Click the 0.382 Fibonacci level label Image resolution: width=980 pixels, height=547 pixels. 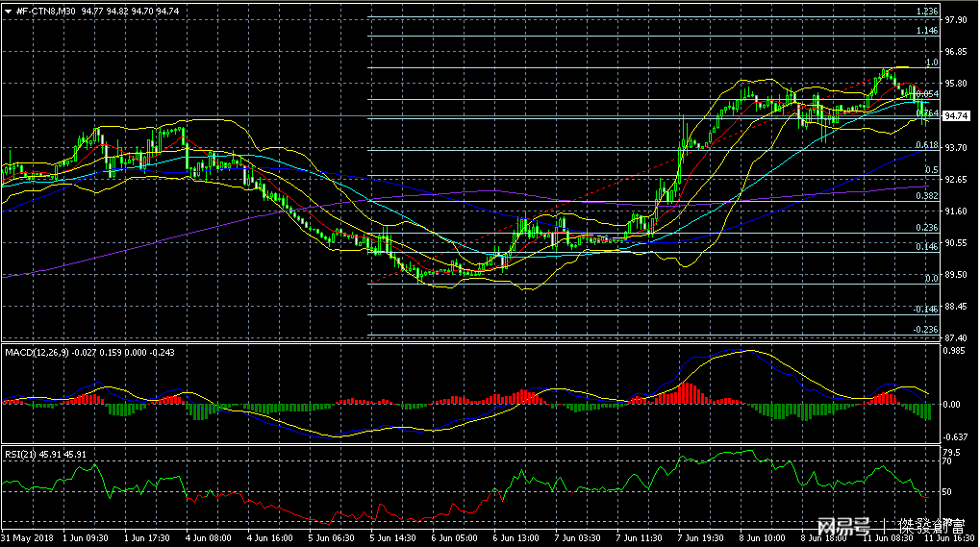point(927,195)
